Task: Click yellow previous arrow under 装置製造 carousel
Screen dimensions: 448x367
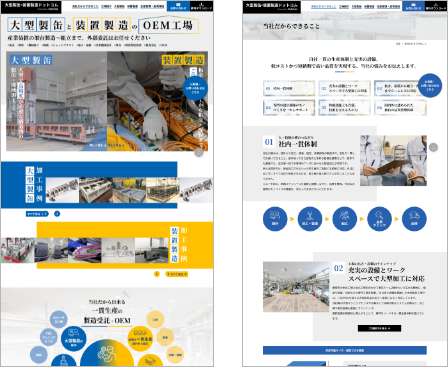Action: pos(157,274)
